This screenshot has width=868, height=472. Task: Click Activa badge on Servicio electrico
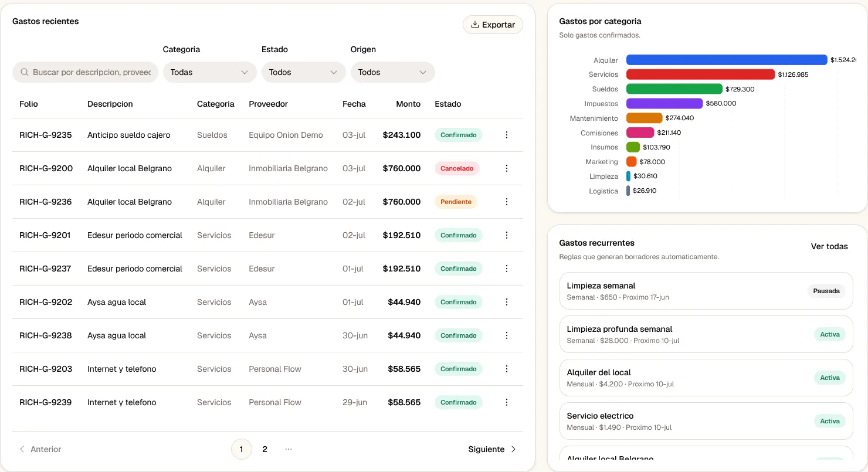[830, 421]
